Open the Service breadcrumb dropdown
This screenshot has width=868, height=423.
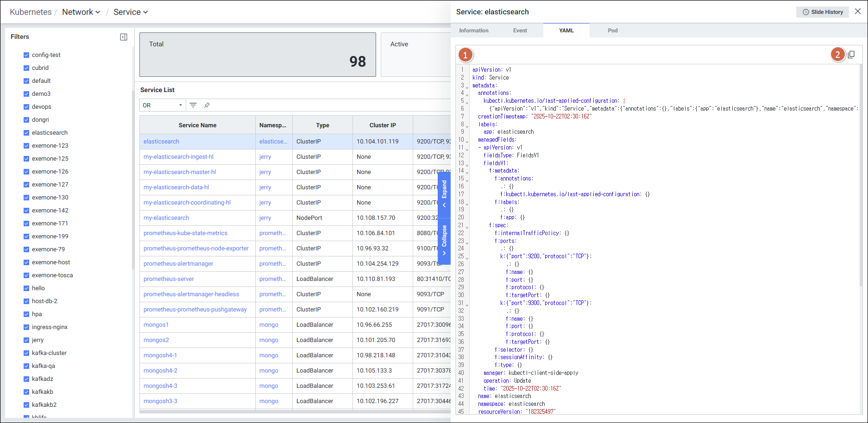coord(131,12)
